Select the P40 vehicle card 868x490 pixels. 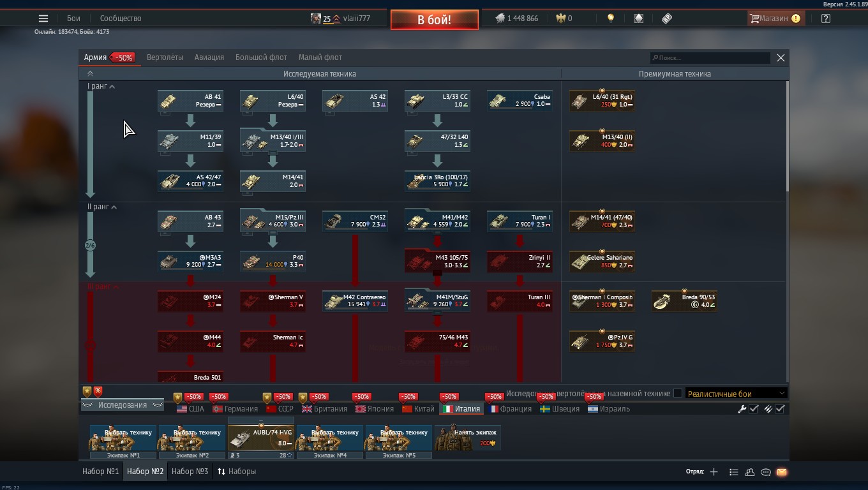click(x=273, y=261)
